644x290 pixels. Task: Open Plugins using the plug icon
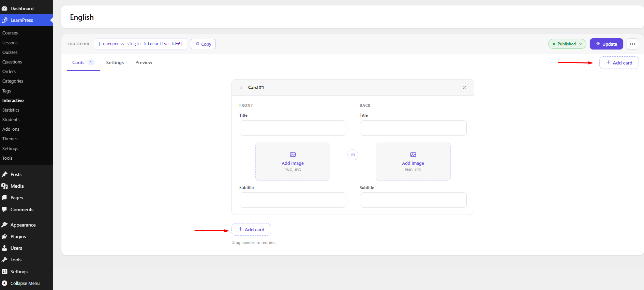[4, 236]
